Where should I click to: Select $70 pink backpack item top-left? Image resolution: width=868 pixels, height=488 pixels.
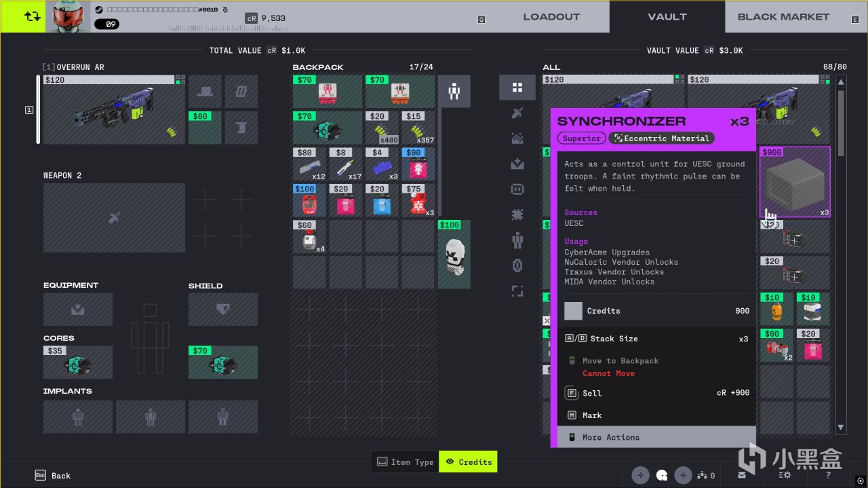(328, 92)
